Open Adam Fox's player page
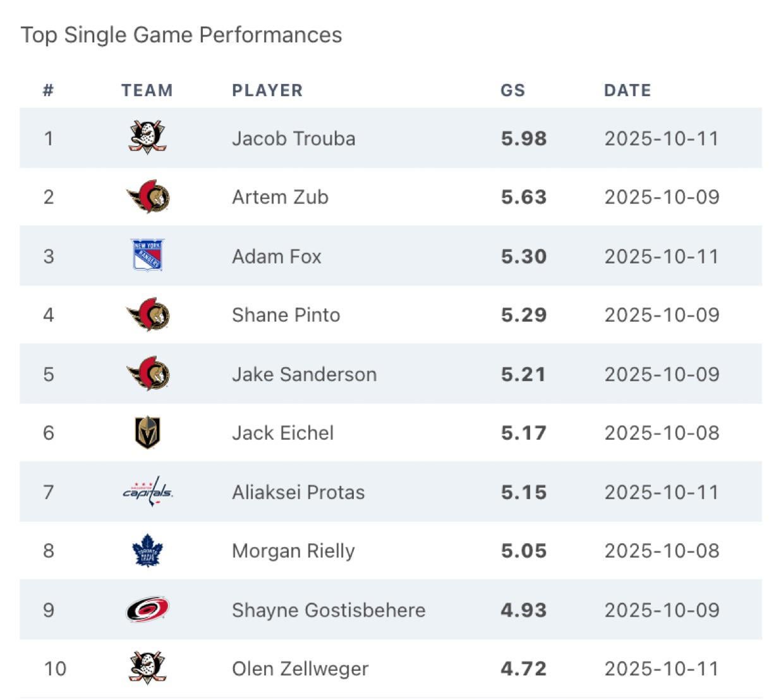This screenshot has height=700, width=781. coord(276,256)
